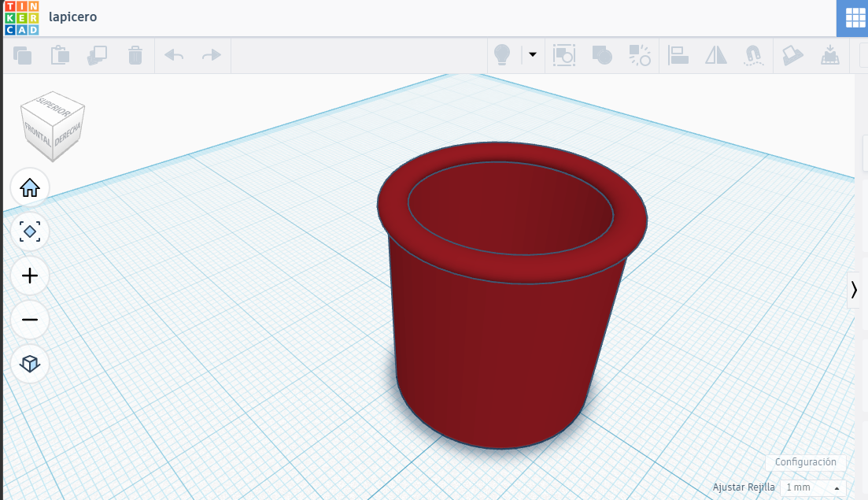Toggle show all lightbulb icon
Viewport: 868px width, 500px height.
click(501, 55)
